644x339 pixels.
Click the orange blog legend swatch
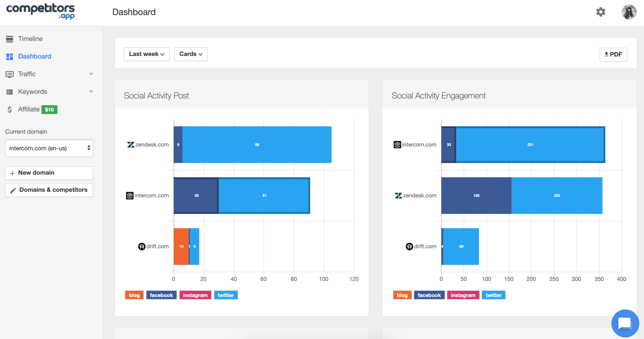pos(134,295)
